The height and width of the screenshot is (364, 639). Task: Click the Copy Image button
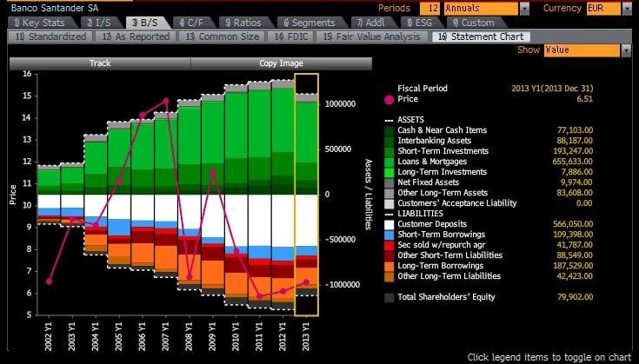[x=281, y=63]
